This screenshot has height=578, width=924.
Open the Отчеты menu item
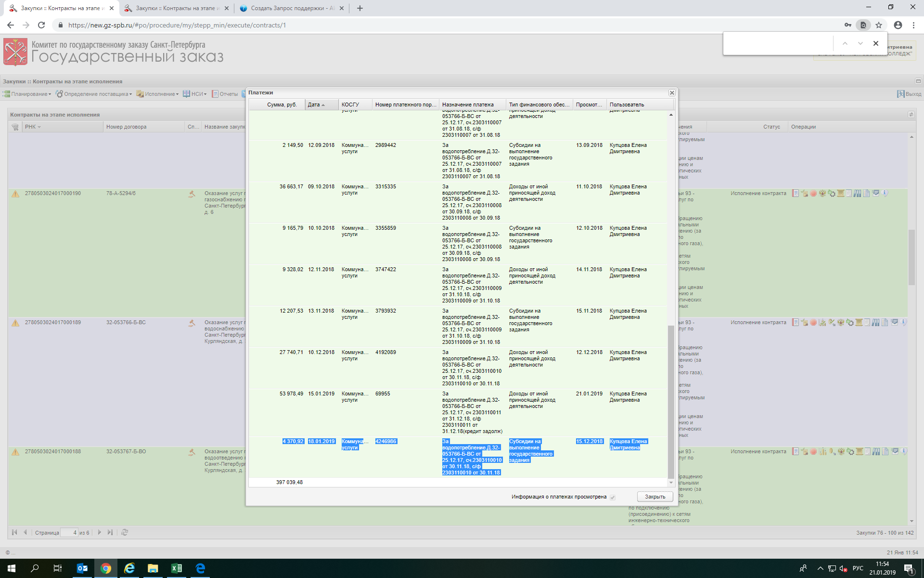(x=225, y=94)
